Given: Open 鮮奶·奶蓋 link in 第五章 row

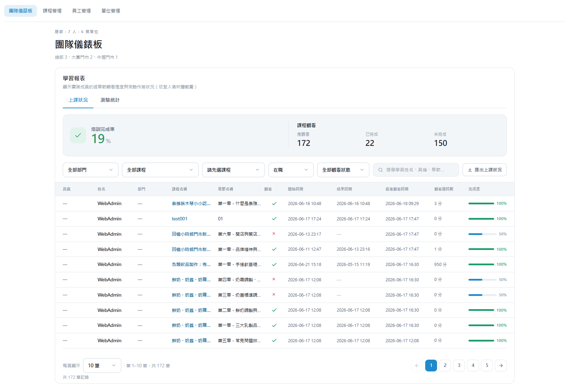Looking at the screenshot, I should coord(191,340).
